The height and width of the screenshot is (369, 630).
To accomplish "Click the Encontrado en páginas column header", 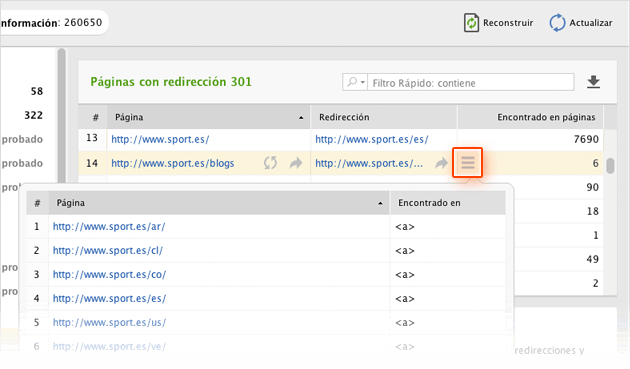I will (x=530, y=117).
